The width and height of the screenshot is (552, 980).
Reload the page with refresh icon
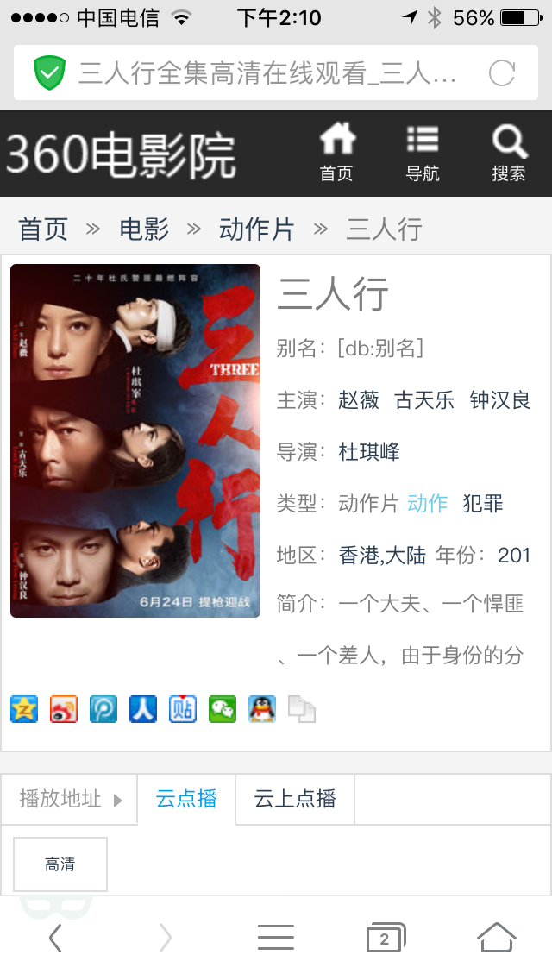point(502,73)
